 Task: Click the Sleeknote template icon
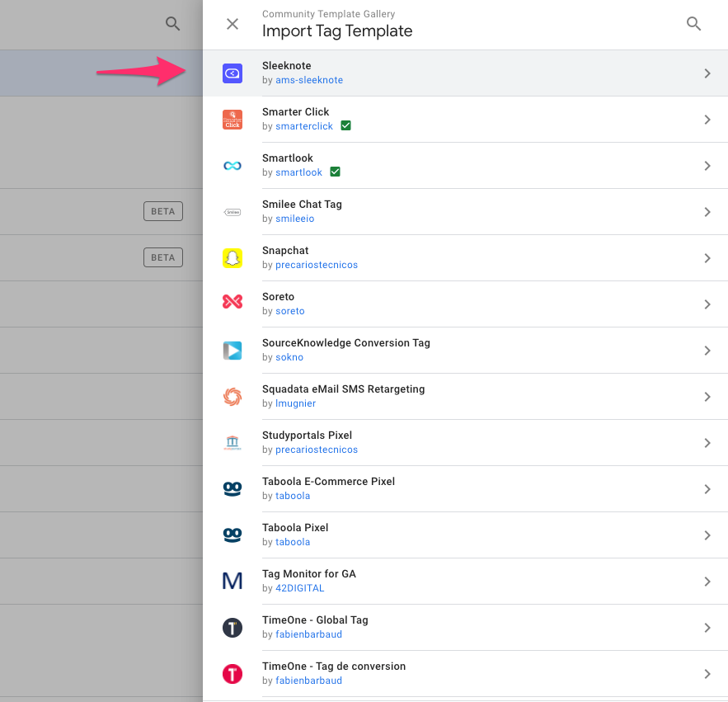232,73
